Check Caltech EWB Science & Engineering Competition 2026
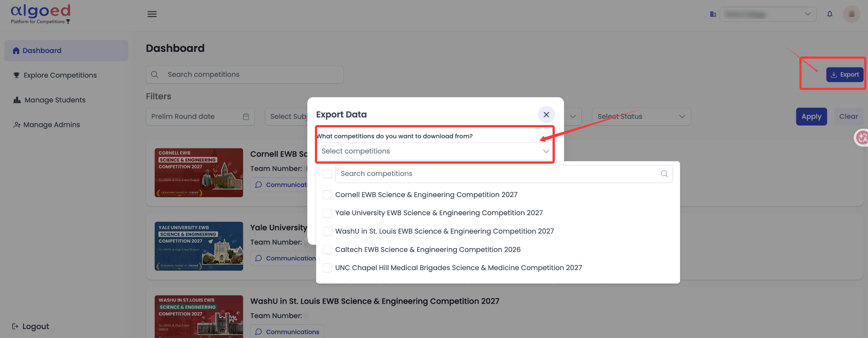Image resolution: width=868 pixels, height=338 pixels. [x=327, y=250]
